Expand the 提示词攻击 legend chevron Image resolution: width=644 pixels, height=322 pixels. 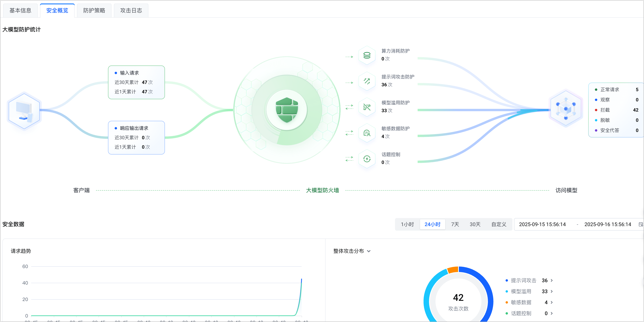(x=552, y=281)
